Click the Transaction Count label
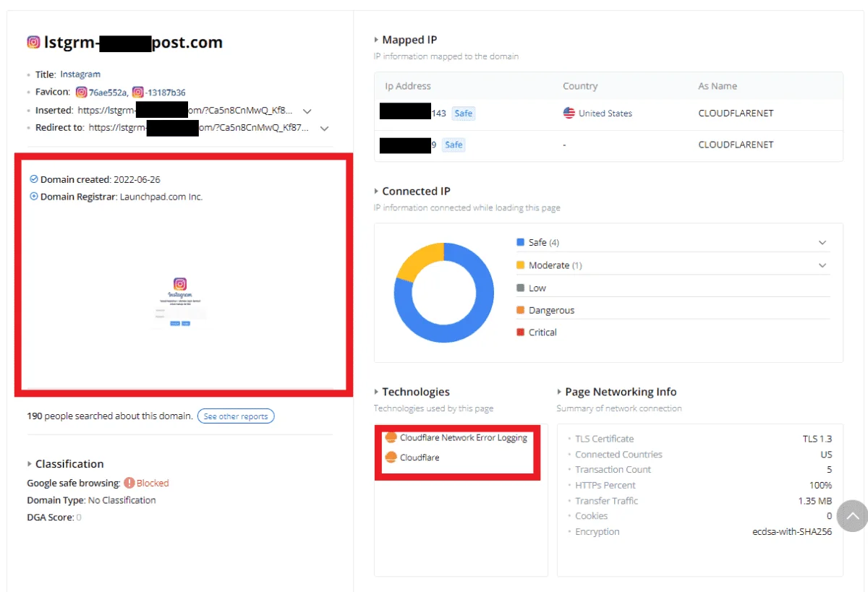This screenshot has width=868, height=592. [x=613, y=470]
